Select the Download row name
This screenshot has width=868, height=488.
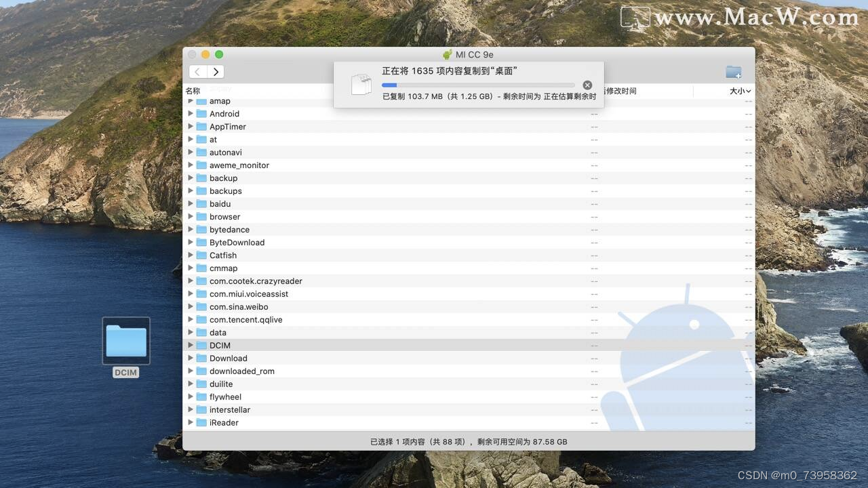[229, 359]
